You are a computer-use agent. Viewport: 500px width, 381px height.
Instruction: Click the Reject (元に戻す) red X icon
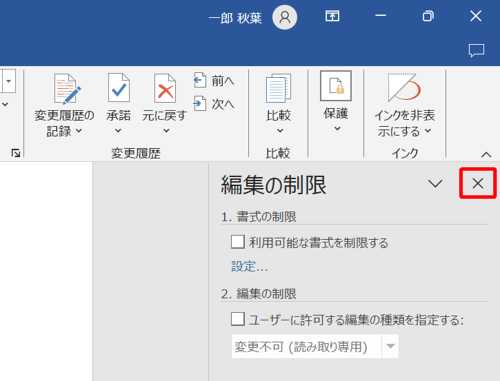click(x=165, y=88)
